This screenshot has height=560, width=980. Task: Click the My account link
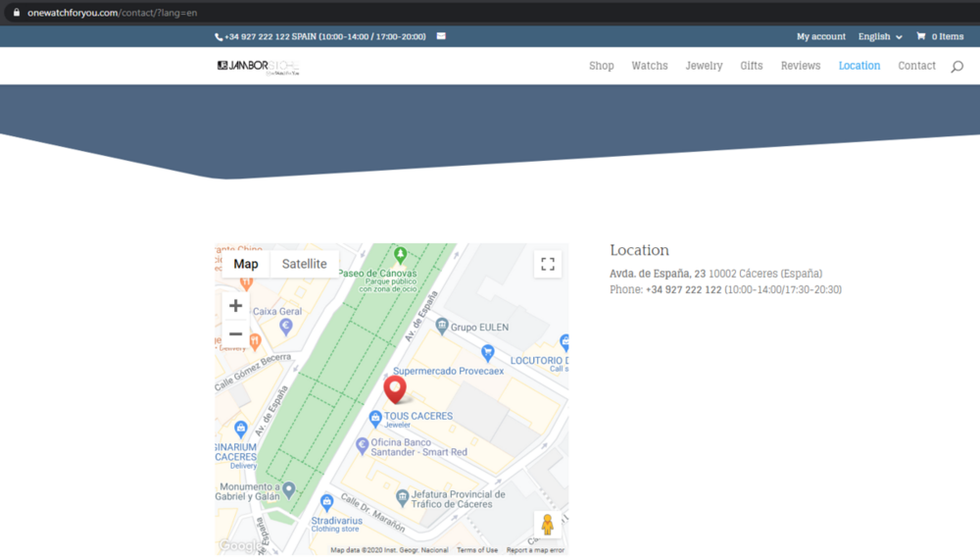click(x=820, y=36)
